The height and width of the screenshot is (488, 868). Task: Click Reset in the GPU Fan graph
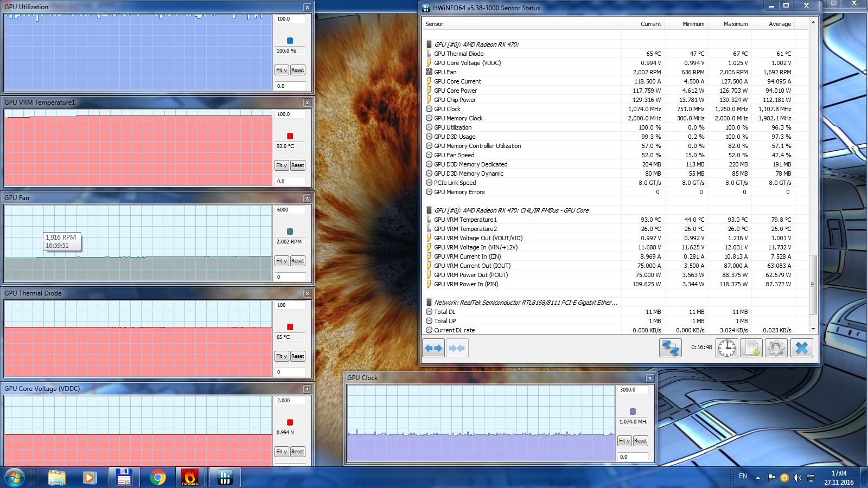[x=297, y=261]
